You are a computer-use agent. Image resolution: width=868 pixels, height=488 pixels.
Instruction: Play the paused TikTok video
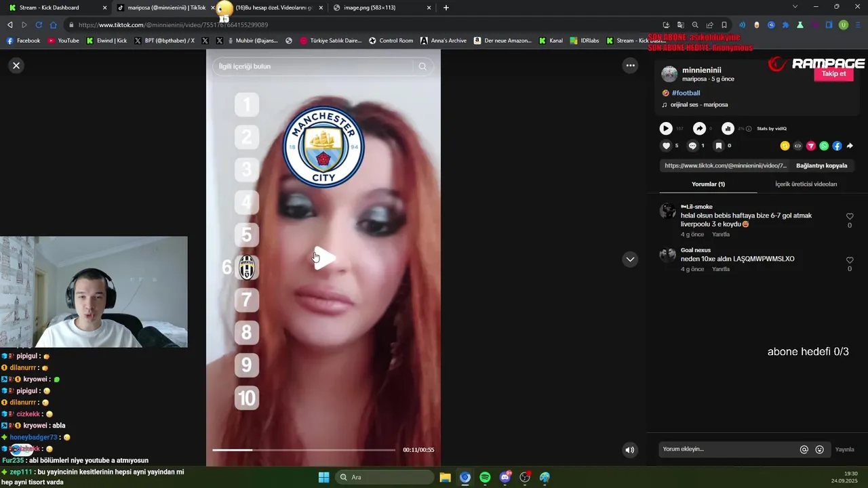click(x=323, y=258)
